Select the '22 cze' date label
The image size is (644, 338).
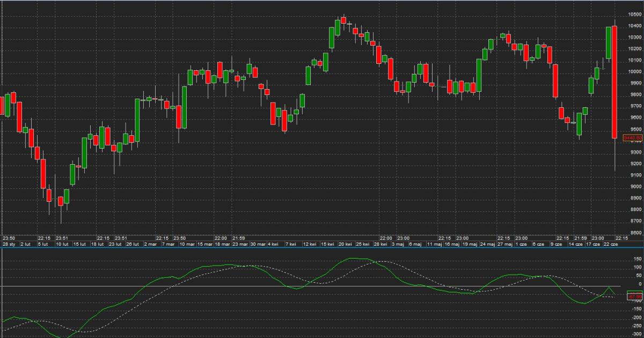click(x=610, y=244)
